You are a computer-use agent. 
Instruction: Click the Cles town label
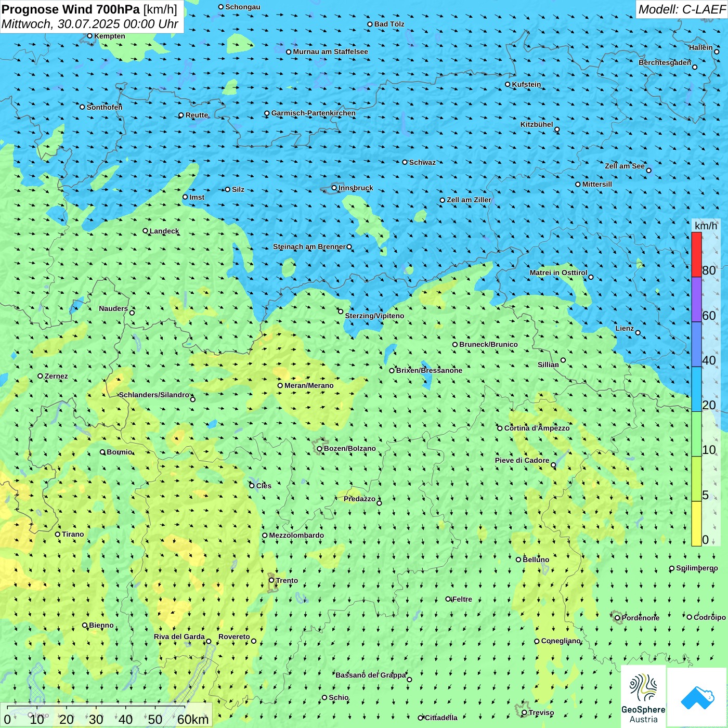[264, 486]
